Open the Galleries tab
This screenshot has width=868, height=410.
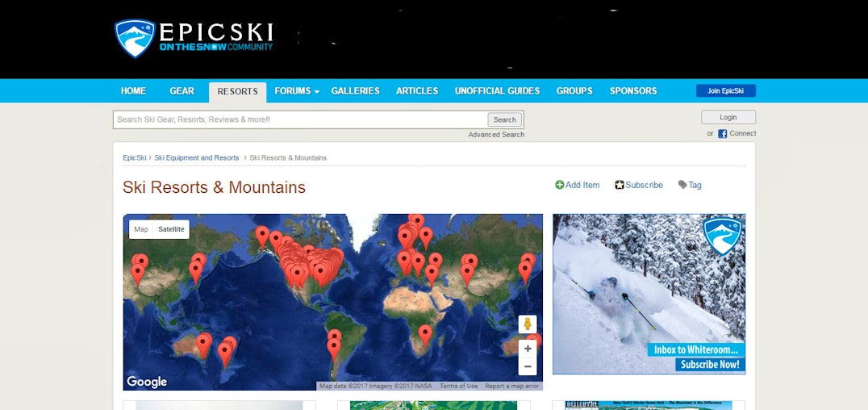(x=356, y=91)
